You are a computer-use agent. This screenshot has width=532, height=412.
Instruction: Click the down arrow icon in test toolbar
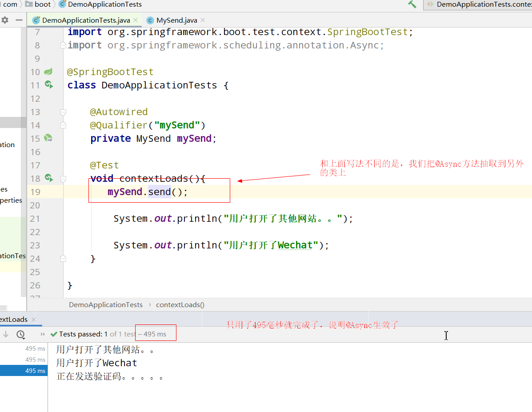6,334
